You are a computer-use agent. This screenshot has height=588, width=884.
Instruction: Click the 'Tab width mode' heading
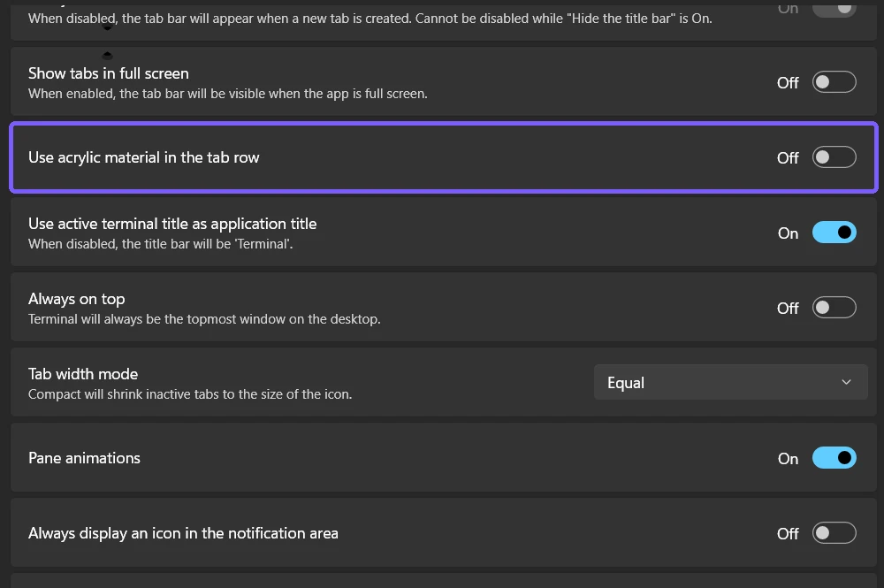click(x=83, y=374)
